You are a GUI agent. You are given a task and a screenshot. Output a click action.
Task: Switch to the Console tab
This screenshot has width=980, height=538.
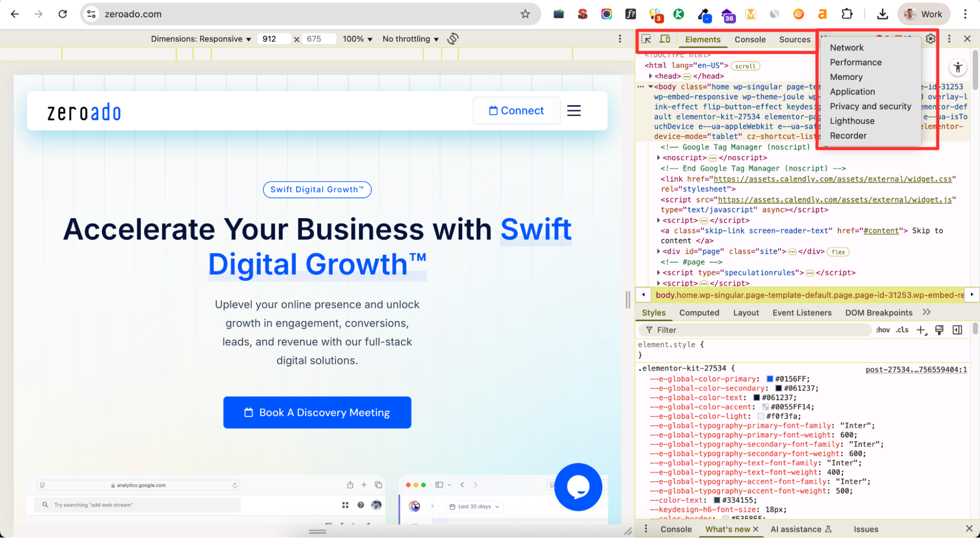tap(750, 40)
